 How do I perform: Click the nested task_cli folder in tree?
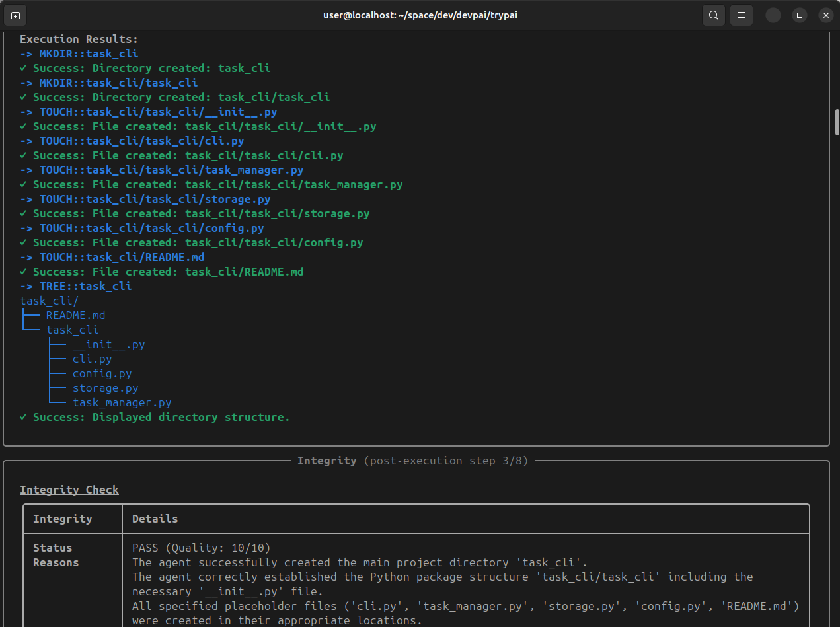tap(72, 330)
